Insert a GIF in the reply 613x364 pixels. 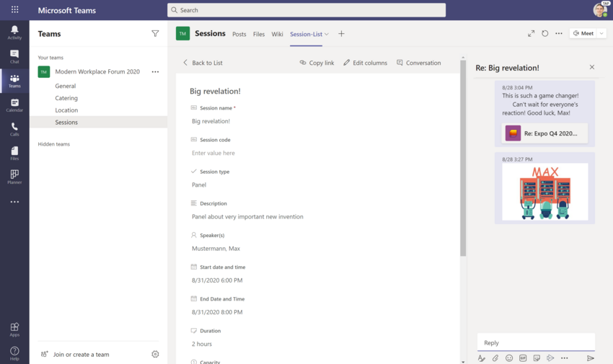[523, 358]
